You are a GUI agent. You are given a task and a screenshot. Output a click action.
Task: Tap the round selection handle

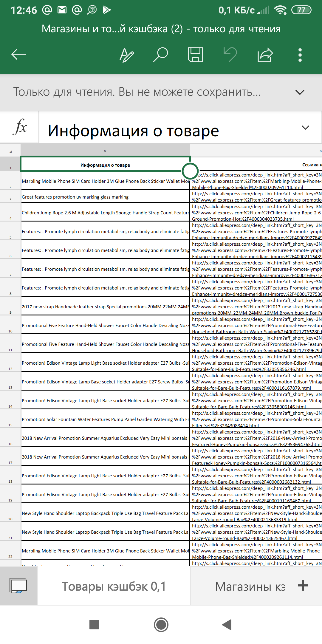click(190, 171)
